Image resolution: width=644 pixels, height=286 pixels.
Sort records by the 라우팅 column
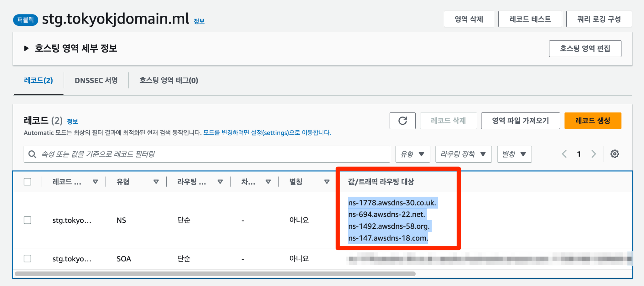coord(220,182)
